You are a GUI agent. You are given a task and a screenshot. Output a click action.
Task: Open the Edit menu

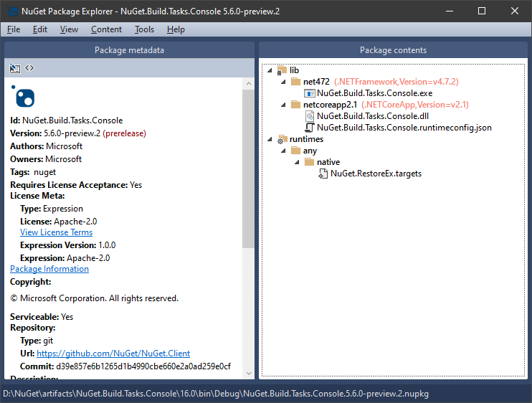(39, 29)
